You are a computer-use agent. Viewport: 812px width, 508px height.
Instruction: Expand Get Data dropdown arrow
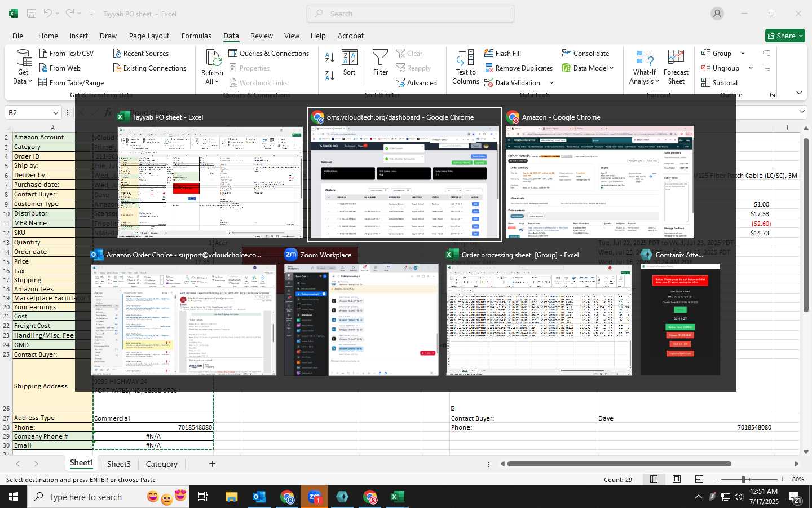coord(30,82)
